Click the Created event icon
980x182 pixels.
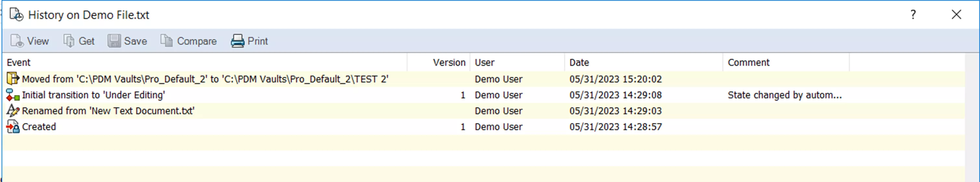13,127
